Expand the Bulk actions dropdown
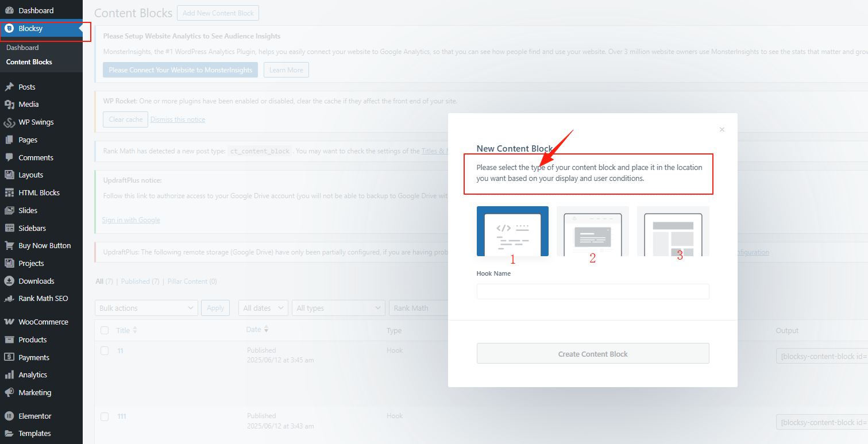 [146, 308]
